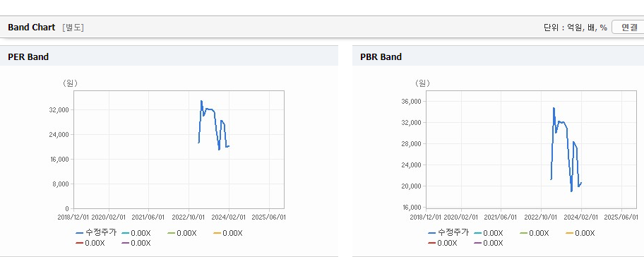
Task: Click the 2021/06/01 date label in PBR Band
Action: pyautogui.click(x=501, y=217)
